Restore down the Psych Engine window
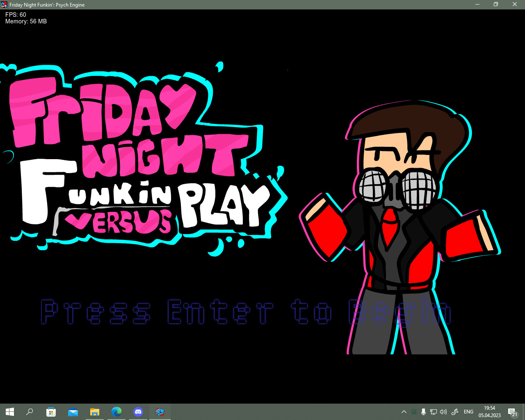 [x=496, y=5]
